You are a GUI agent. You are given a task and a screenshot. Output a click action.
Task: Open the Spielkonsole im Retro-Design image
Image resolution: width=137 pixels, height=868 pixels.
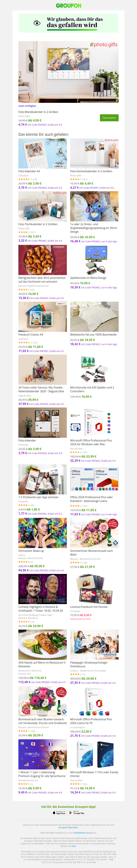click(94, 260)
